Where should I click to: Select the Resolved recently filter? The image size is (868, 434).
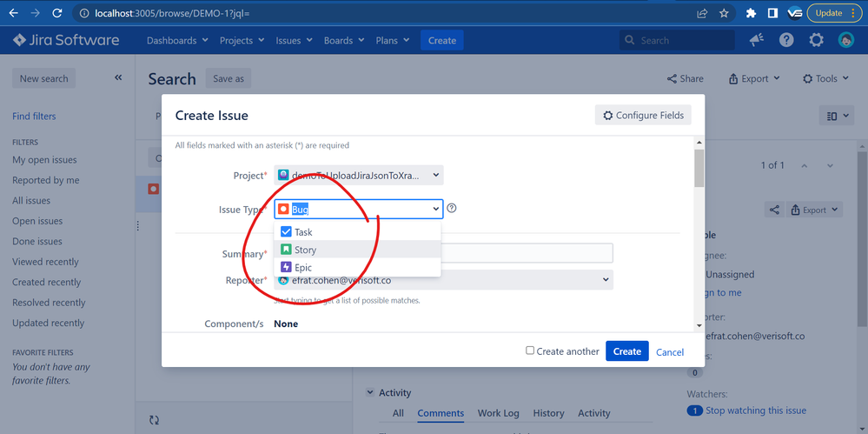[49, 303]
